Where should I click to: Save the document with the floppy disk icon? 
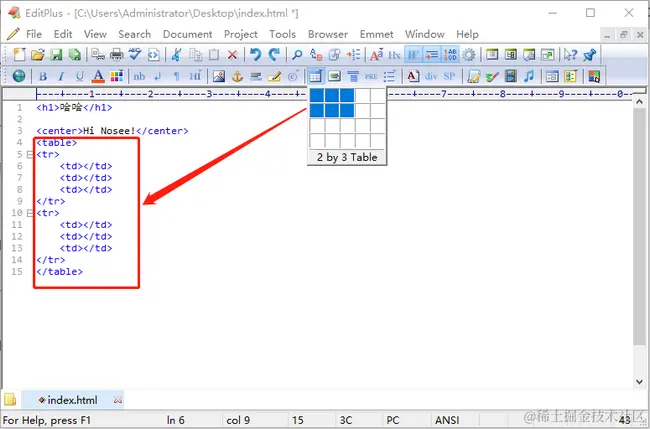pos(56,54)
